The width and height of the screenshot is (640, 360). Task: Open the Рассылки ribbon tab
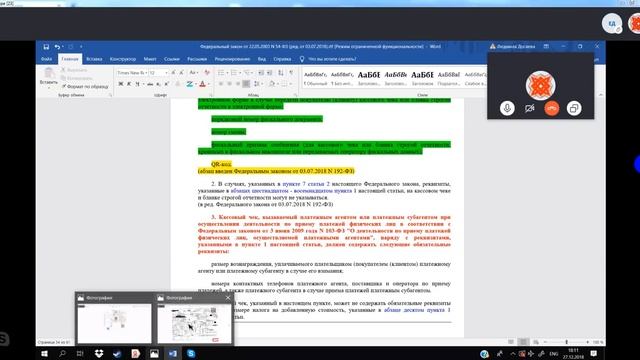[197, 59]
